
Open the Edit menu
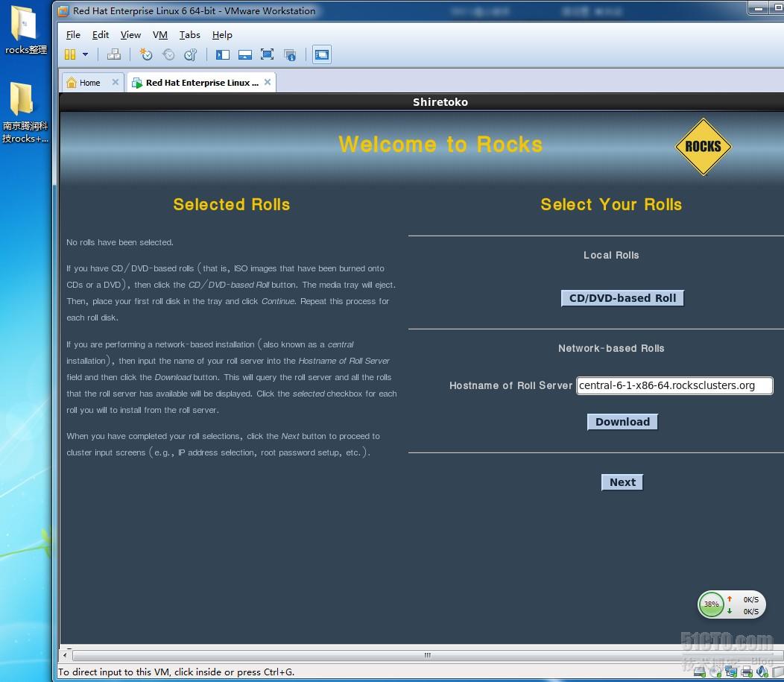click(x=101, y=34)
